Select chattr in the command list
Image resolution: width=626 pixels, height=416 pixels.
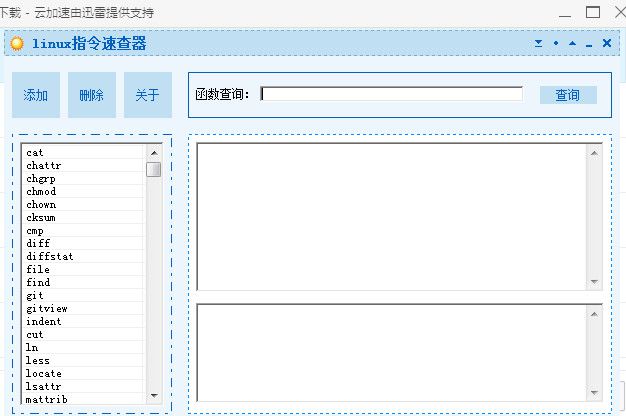click(83, 165)
